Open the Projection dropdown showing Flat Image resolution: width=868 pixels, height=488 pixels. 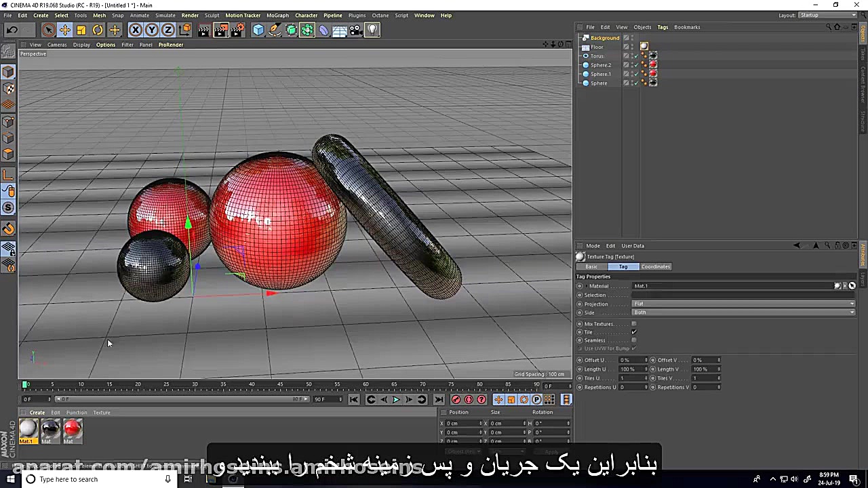(743, 304)
